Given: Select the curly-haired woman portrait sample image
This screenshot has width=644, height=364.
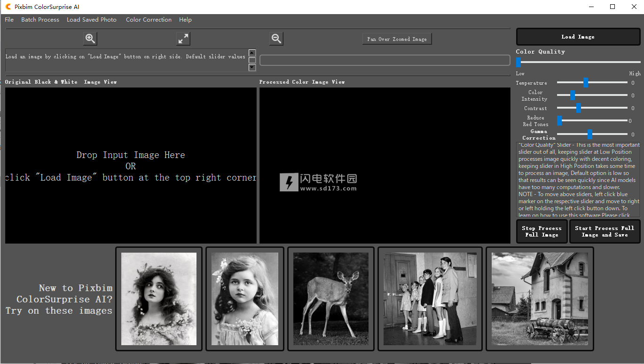Looking at the screenshot, I should (x=159, y=299).
